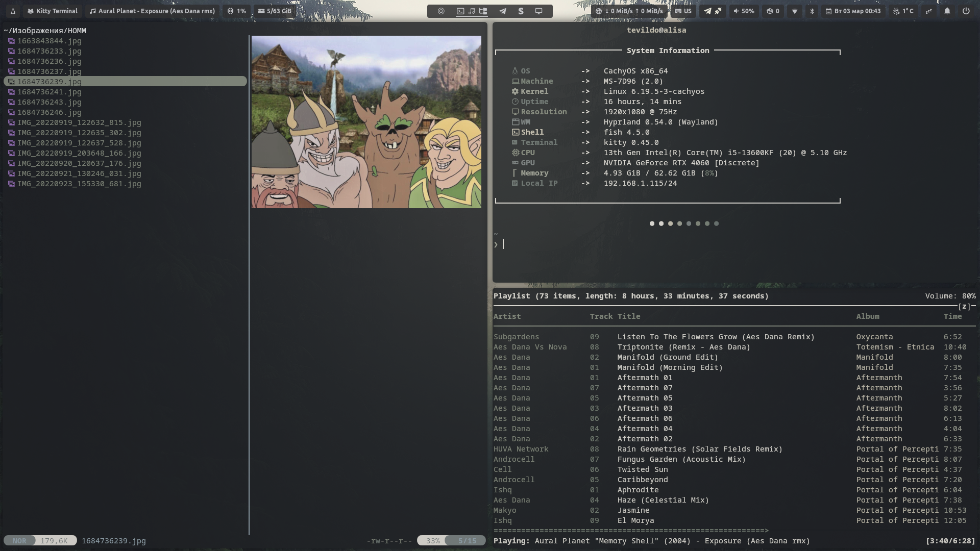Switch US keyboard layout indicator
The width and height of the screenshot is (980, 551).
coord(683,11)
